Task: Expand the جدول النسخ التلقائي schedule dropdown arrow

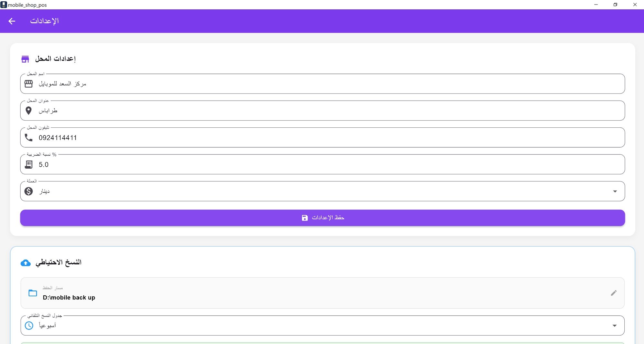Action: click(x=615, y=326)
